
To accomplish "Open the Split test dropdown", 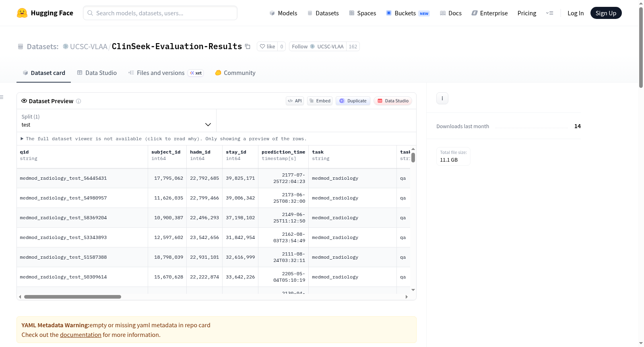I will (116, 121).
